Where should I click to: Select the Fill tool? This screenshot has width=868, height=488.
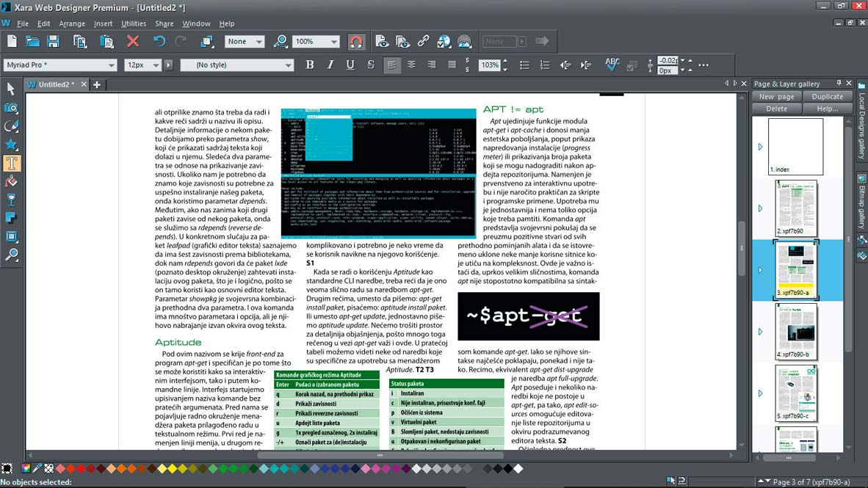tap(11, 181)
